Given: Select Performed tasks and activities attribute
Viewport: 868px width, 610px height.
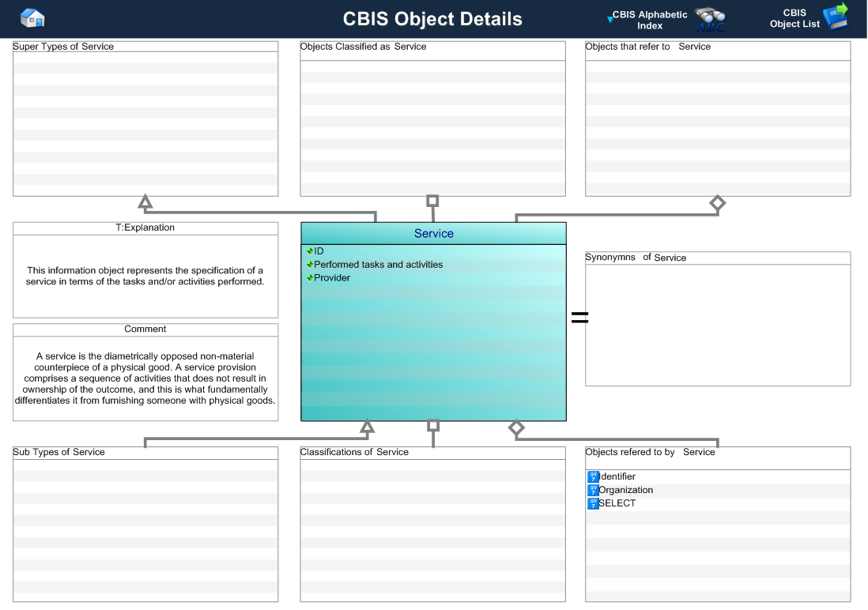Looking at the screenshot, I should (x=378, y=265).
